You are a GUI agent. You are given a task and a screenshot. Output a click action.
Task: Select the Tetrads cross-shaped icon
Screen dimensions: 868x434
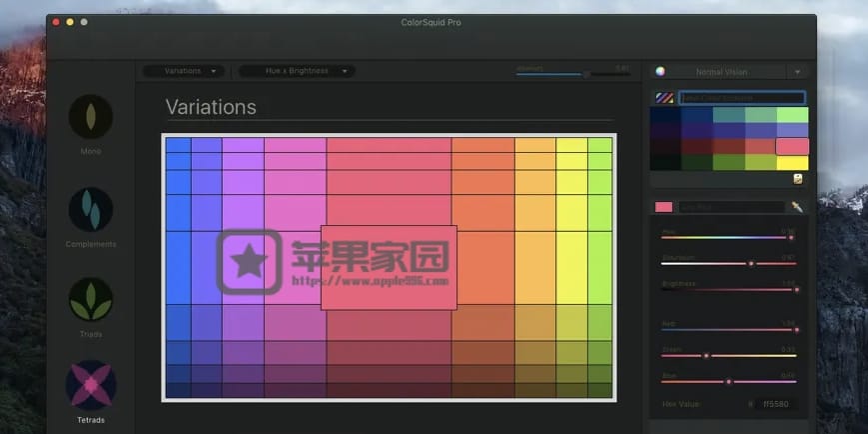(91, 385)
